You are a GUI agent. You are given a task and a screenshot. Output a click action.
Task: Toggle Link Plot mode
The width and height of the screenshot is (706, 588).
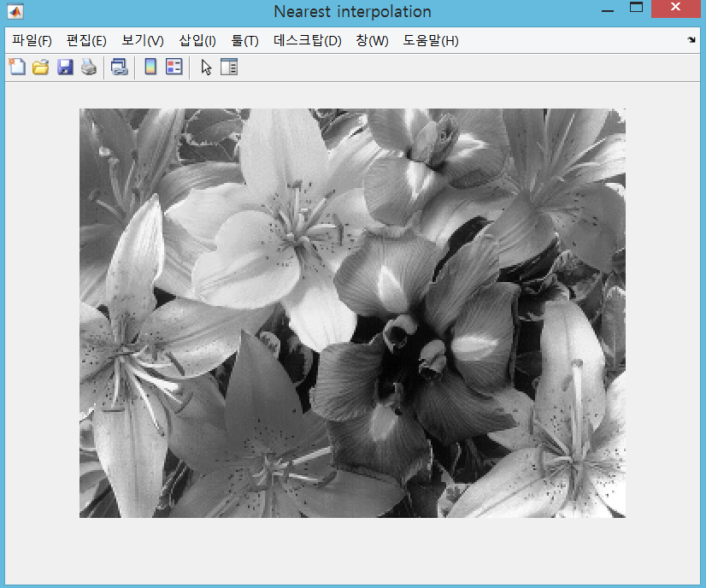click(x=120, y=67)
